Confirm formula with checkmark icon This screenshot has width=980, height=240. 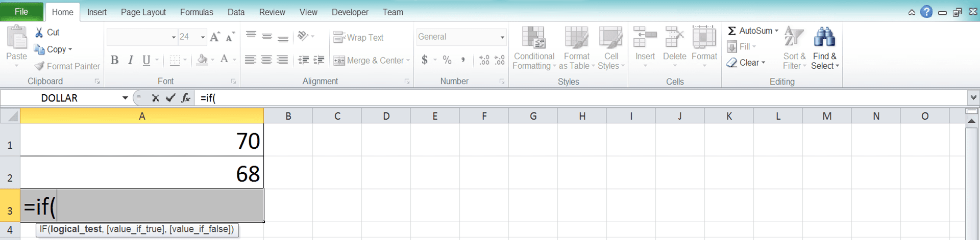pyautogui.click(x=170, y=98)
